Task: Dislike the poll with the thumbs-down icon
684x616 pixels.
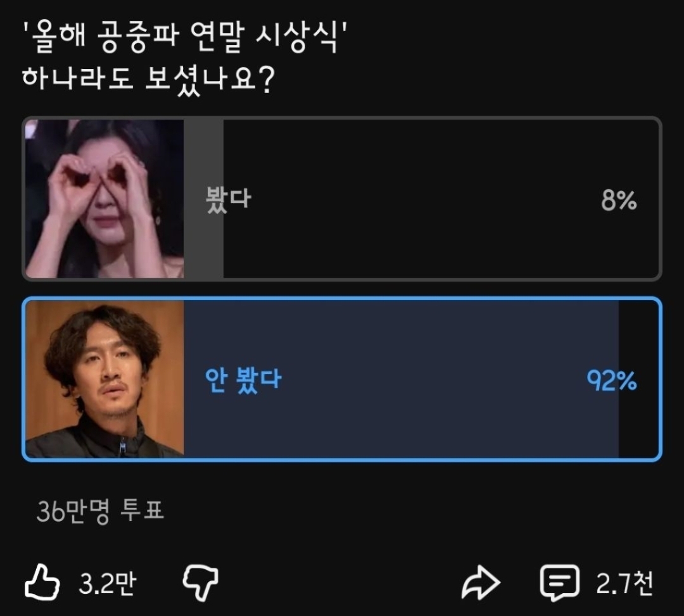Action: [x=200, y=583]
